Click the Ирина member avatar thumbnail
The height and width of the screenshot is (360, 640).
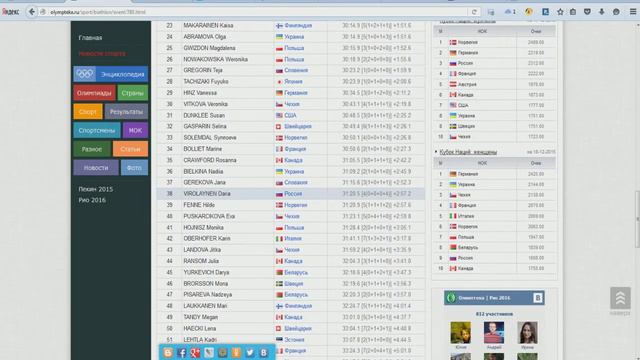527,333
